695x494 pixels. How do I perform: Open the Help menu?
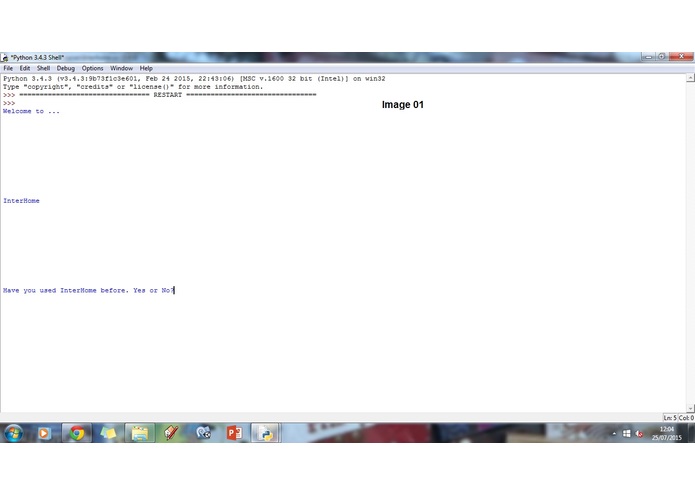(146, 68)
